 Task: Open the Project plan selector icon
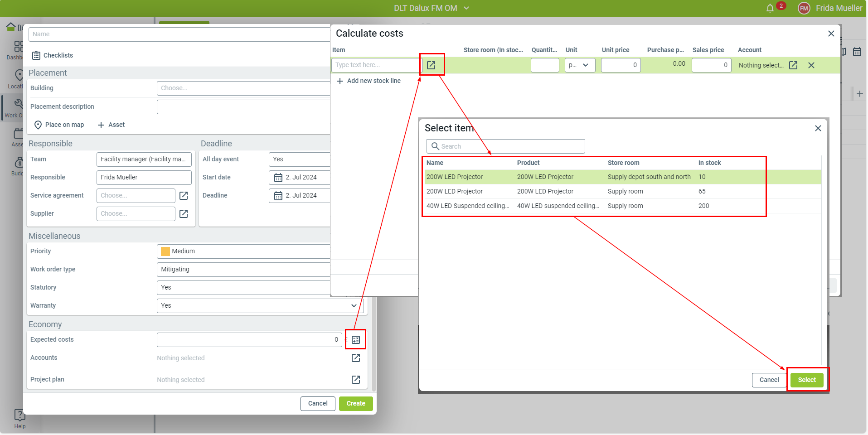pos(356,380)
